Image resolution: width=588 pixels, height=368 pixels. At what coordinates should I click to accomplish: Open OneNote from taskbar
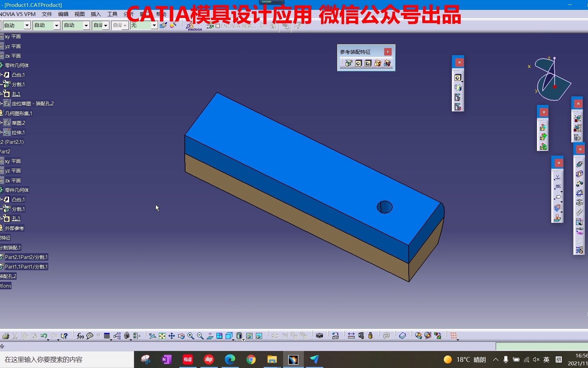click(166, 359)
